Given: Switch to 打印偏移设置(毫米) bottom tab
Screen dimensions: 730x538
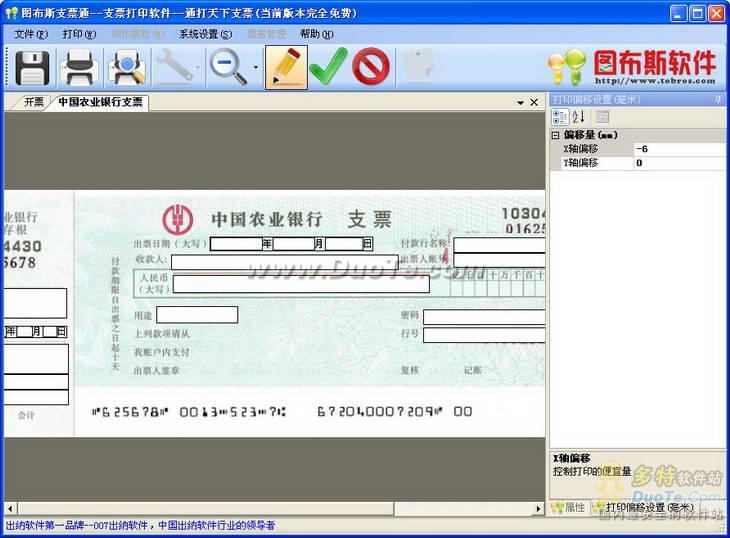Looking at the screenshot, I should [x=643, y=507].
